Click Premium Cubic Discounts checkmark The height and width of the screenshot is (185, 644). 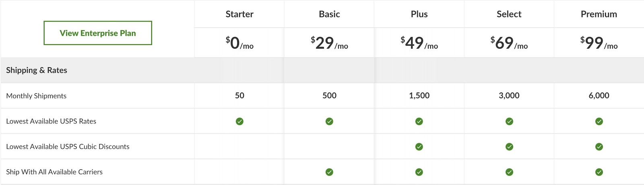pyautogui.click(x=599, y=147)
